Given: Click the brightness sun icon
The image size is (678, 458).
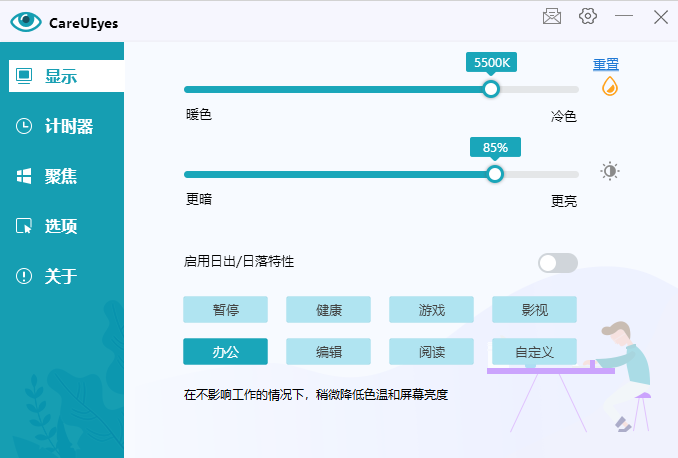Looking at the screenshot, I should click(x=610, y=171).
